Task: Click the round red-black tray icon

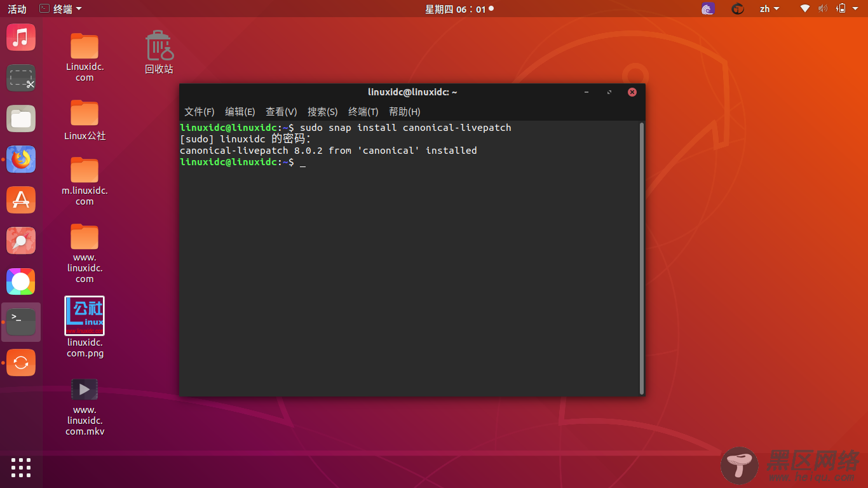Action: (x=737, y=9)
